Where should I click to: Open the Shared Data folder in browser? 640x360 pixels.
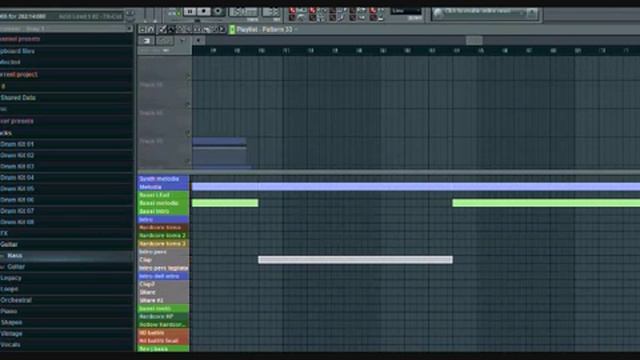[18, 98]
